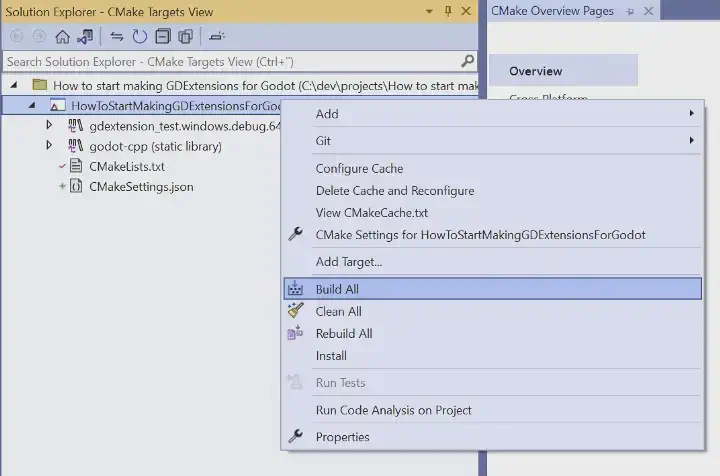The image size is (720, 476).
Task: Click the Rebuild All menu icon
Action: [x=295, y=333]
